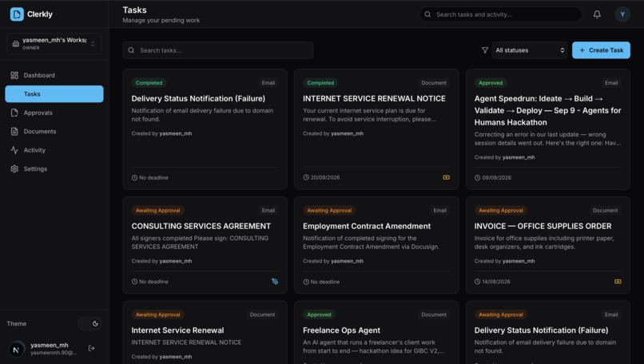Viewport: 644px width, 364px height.
Task: Open the All statuses dropdown
Action: (530, 50)
